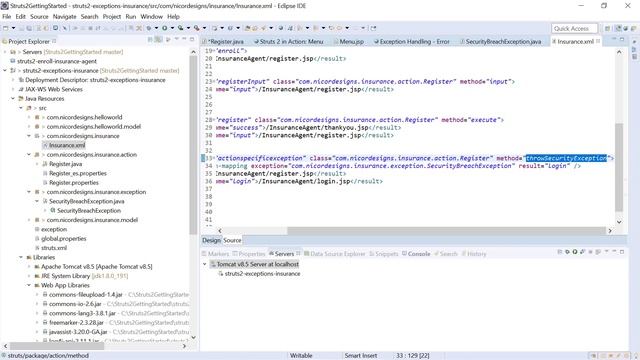This screenshot has width=640, height=360.
Task: Open the Run dropdown arrow
Action: [x=172, y=28]
